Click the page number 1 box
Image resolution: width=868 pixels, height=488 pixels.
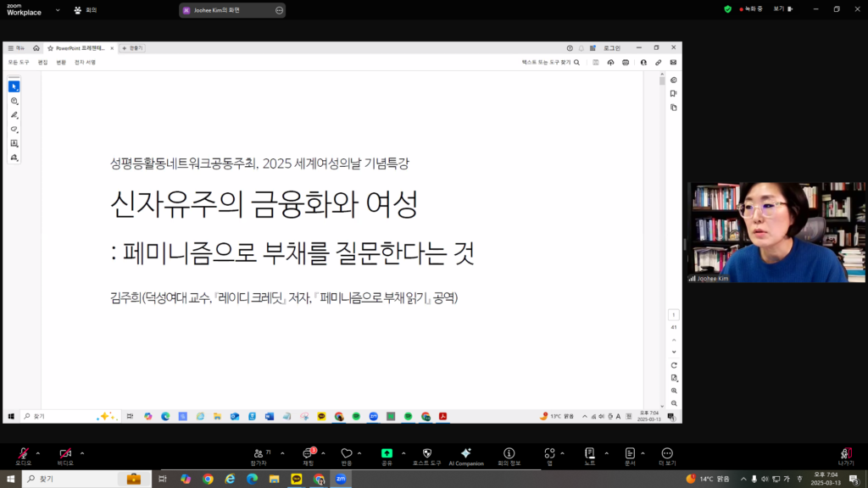coord(674,315)
